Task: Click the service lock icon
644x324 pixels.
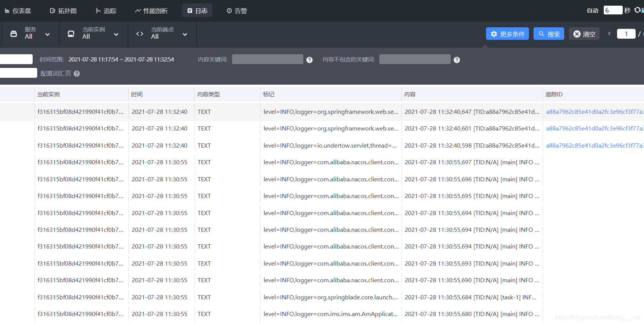Action: coord(14,34)
